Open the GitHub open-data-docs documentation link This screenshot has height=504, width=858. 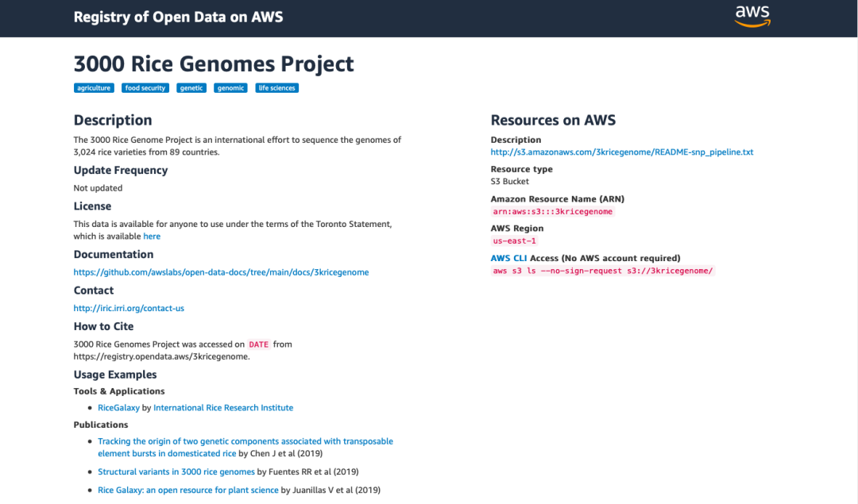[221, 272]
